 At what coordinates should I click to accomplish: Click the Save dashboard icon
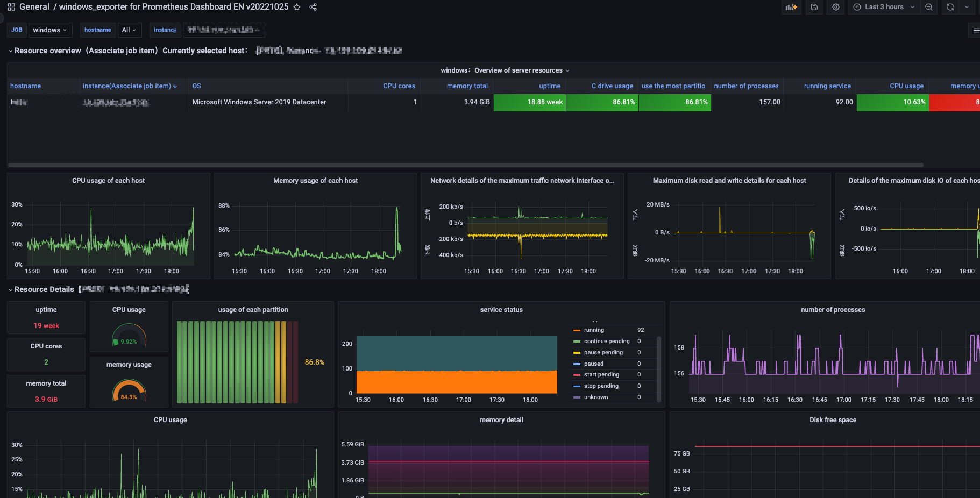click(814, 7)
